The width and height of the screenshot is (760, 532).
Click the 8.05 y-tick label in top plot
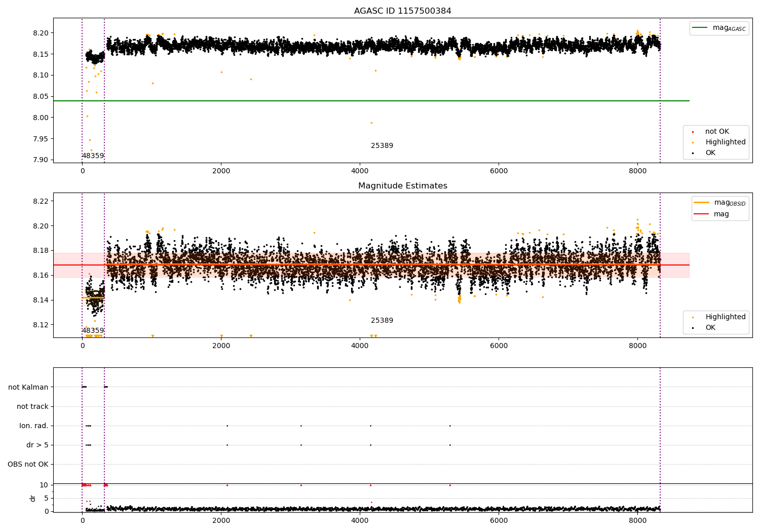pos(41,96)
